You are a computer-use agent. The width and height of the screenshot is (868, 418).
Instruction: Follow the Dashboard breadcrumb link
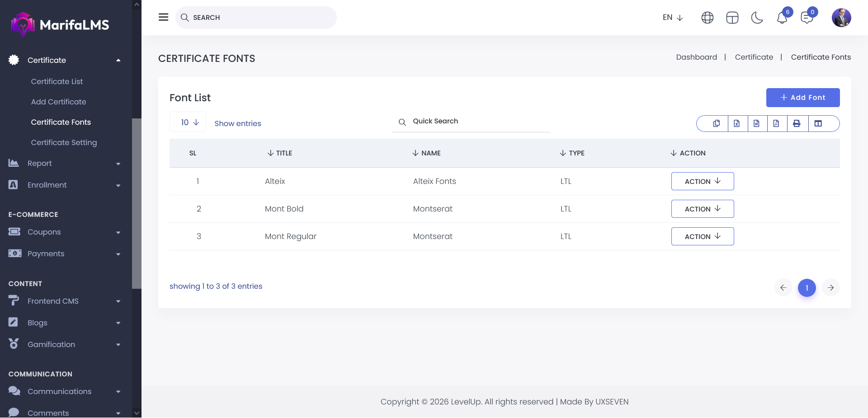pos(696,57)
